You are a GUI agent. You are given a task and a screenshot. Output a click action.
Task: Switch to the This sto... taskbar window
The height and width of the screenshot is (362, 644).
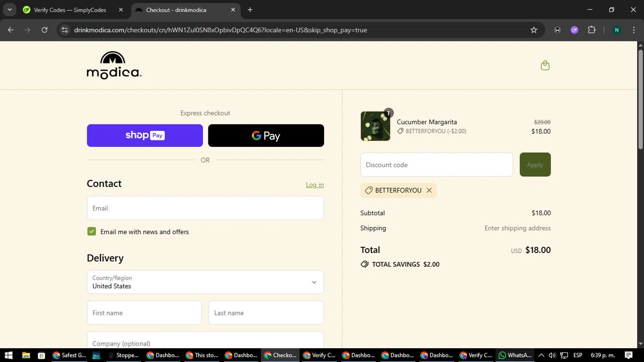(x=202, y=355)
